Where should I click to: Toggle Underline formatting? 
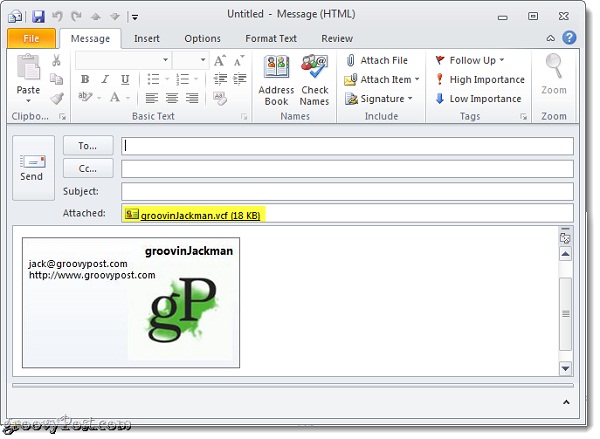click(x=125, y=79)
